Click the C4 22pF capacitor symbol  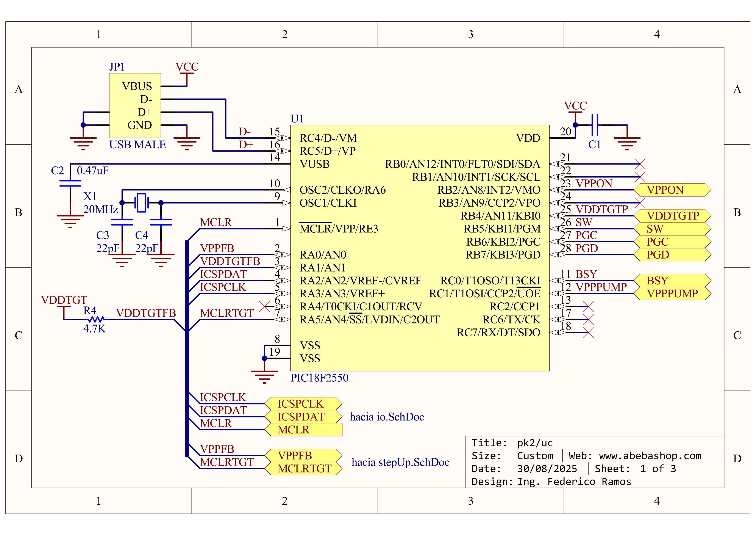[161, 222]
